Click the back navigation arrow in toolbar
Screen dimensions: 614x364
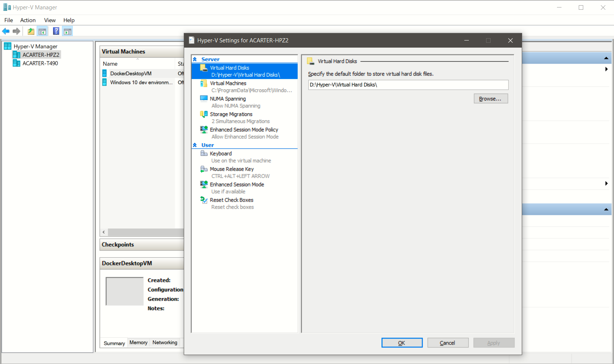[6, 31]
